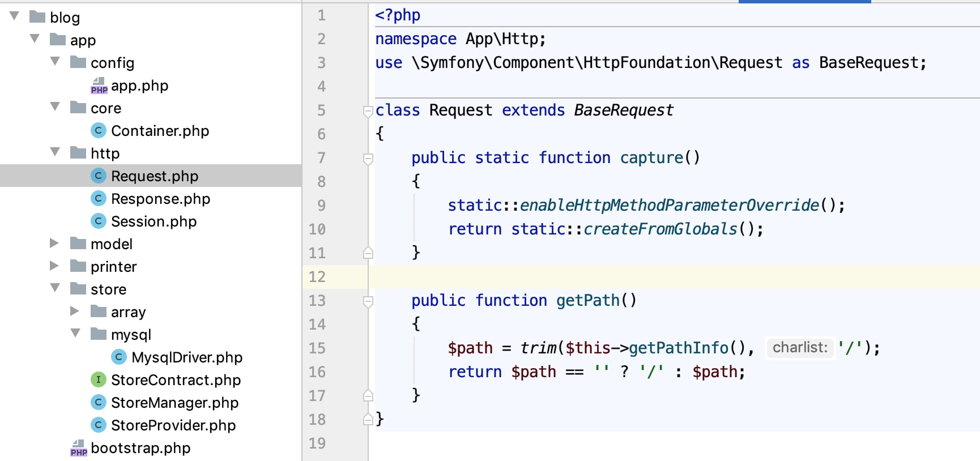Click the enableHttpMethodParameterOverride call
This screenshot has width=980, height=461.
(670, 205)
